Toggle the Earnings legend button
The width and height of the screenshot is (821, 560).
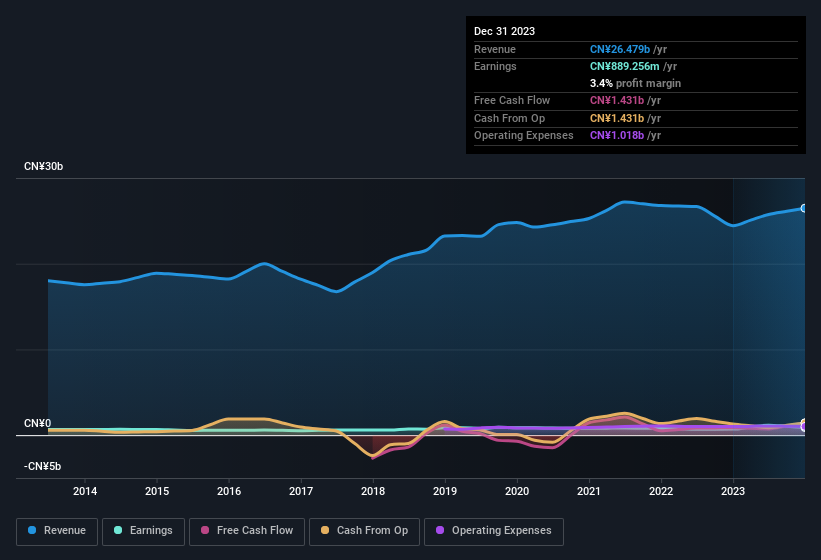coord(143,531)
